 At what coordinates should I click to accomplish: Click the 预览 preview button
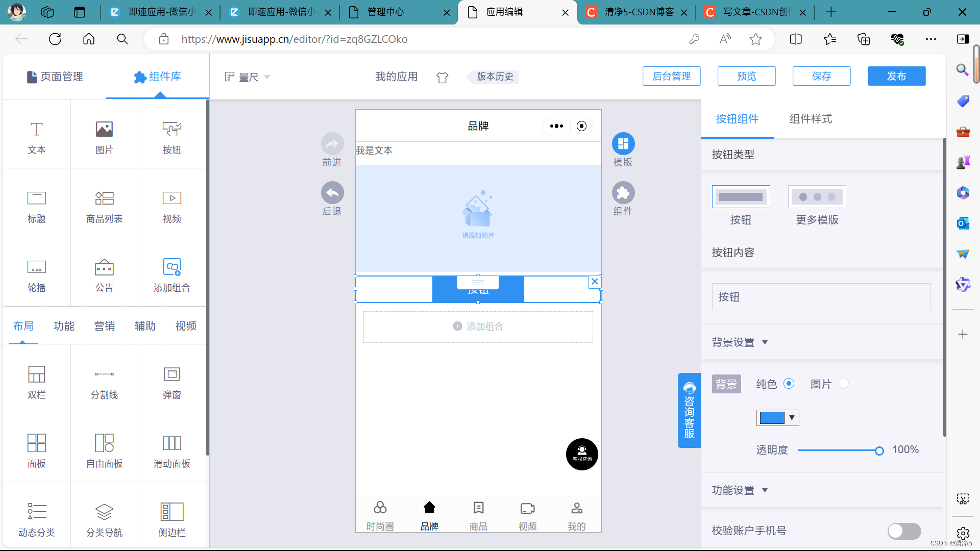tap(746, 76)
